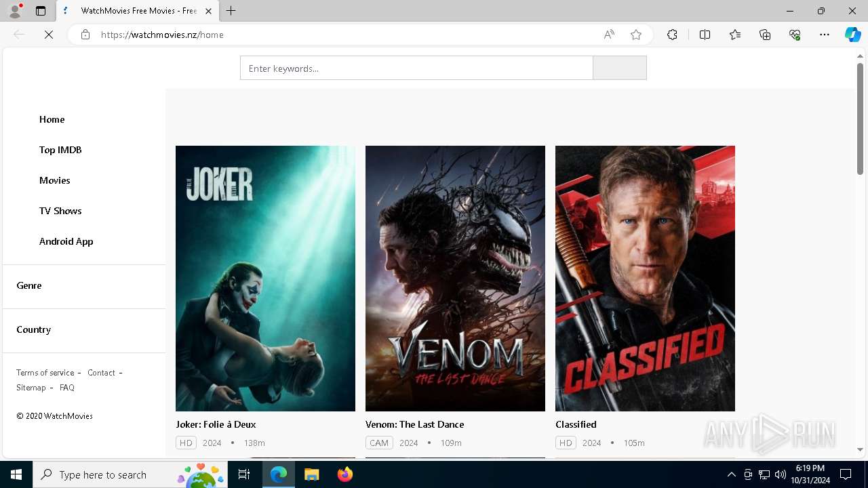Screen dimensions: 868x488
Task: Show hidden system tray icons
Action: (731, 474)
